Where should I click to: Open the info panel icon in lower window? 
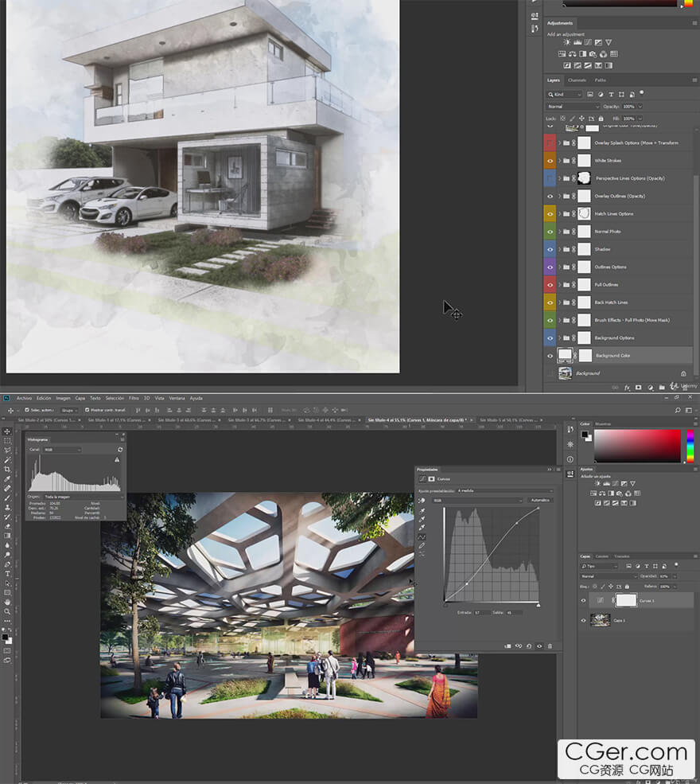[570, 459]
